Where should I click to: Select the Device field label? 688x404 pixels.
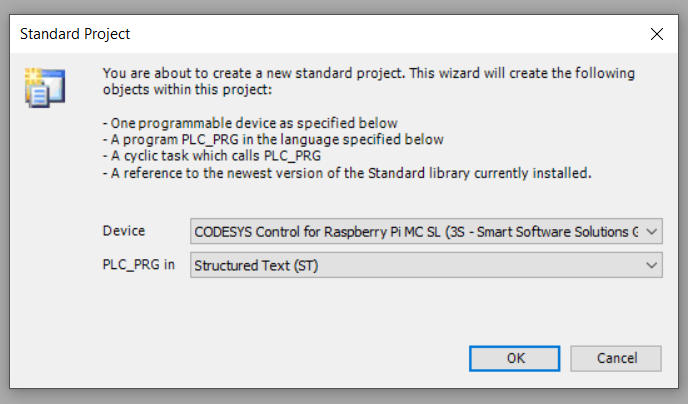pos(124,231)
